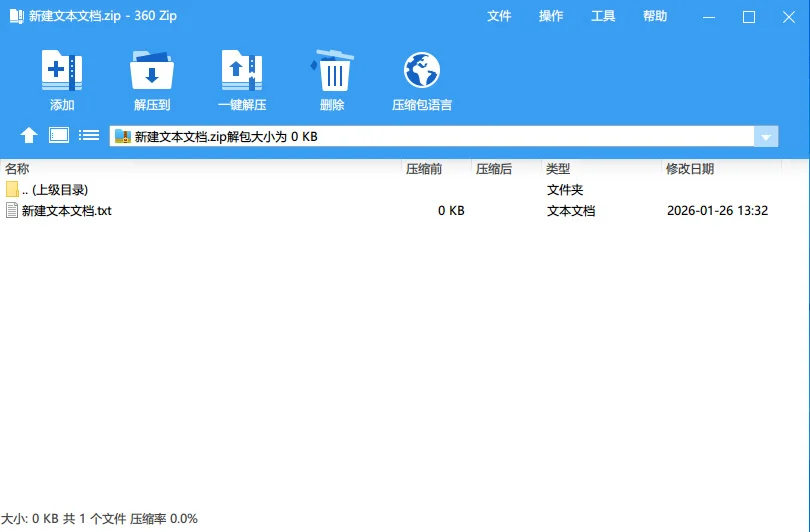Click the zip archive icon in address bar

pos(122,136)
